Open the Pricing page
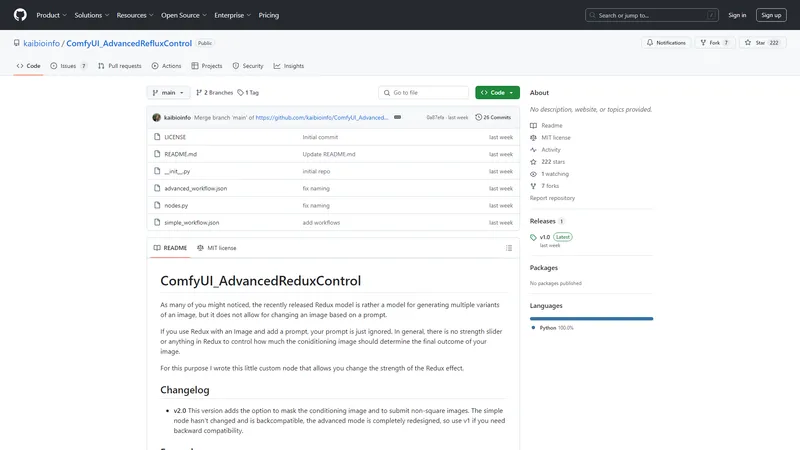This screenshot has height=450, width=800. tap(268, 15)
